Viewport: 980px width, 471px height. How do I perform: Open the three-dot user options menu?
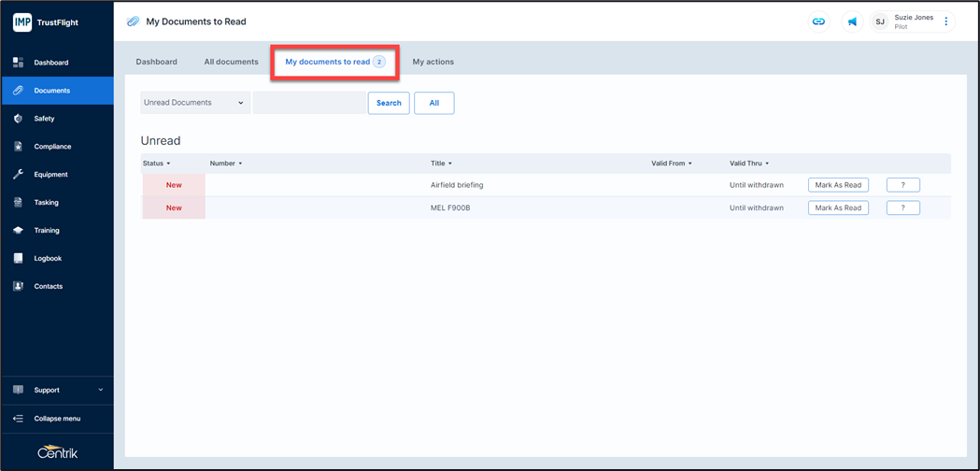(946, 21)
